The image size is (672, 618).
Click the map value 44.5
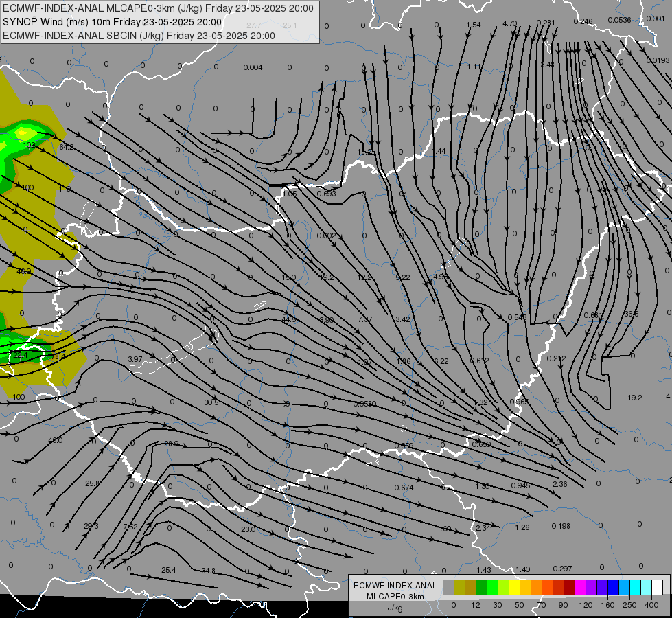tap(289, 319)
